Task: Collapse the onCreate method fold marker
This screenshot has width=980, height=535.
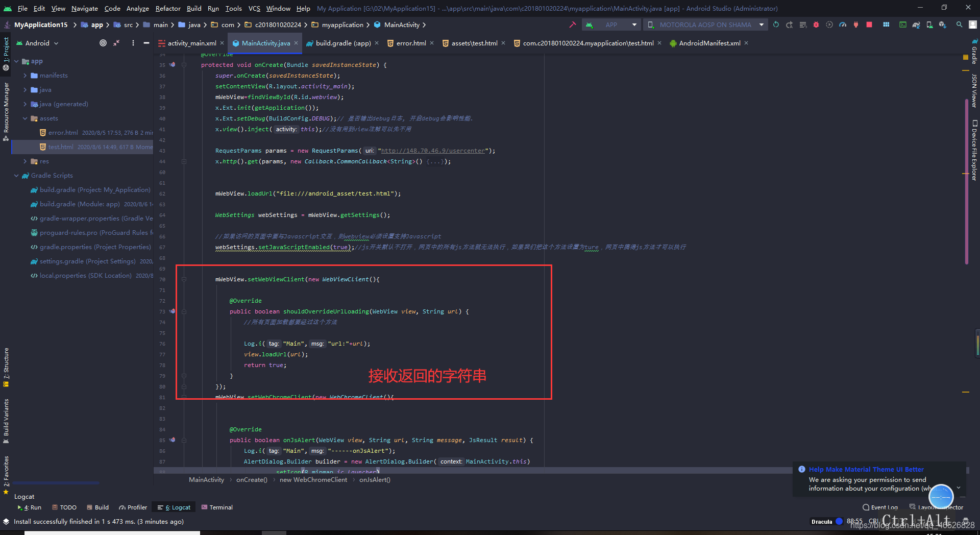Action: (x=184, y=65)
